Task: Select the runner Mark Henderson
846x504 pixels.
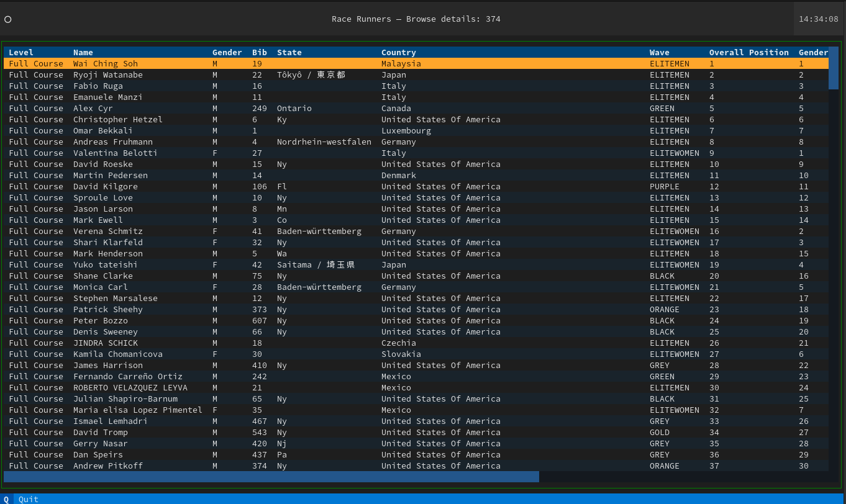Action: (416, 254)
